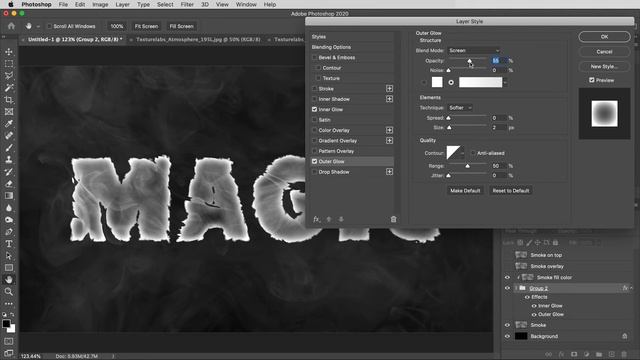Select the Horizontal Type tool

click(9, 244)
